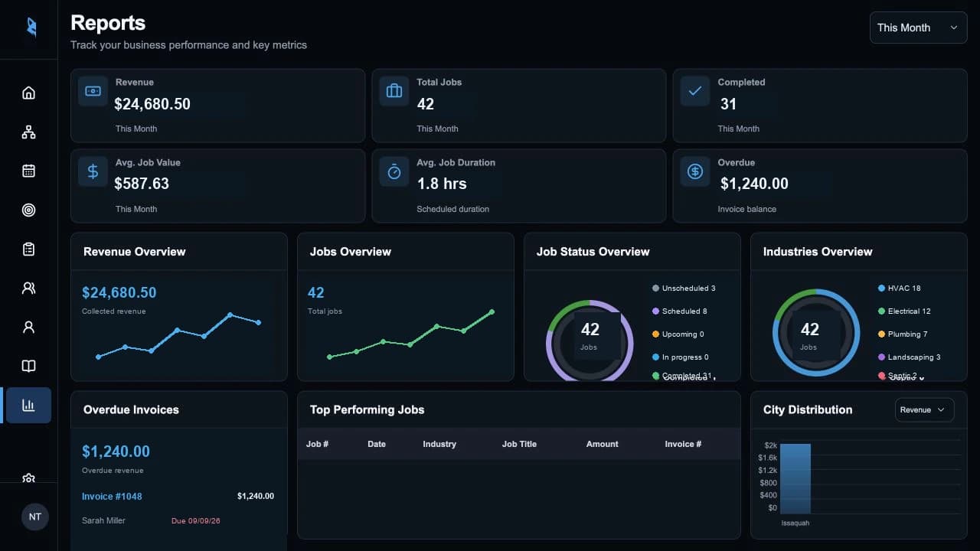Viewport: 980px width, 551px height.
Task: Click the Scheduled duration caption
Action: pos(453,209)
